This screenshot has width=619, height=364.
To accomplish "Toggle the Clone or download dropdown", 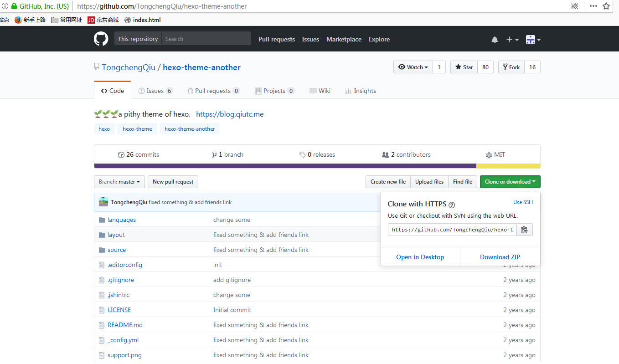I will point(510,182).
